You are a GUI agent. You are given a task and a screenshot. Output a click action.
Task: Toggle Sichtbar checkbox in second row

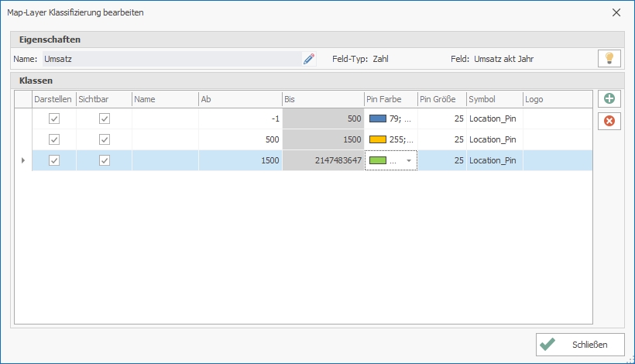105,139
